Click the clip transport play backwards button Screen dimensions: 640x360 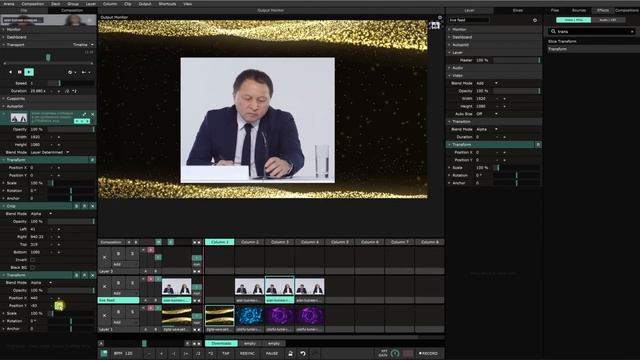point(10,72)
